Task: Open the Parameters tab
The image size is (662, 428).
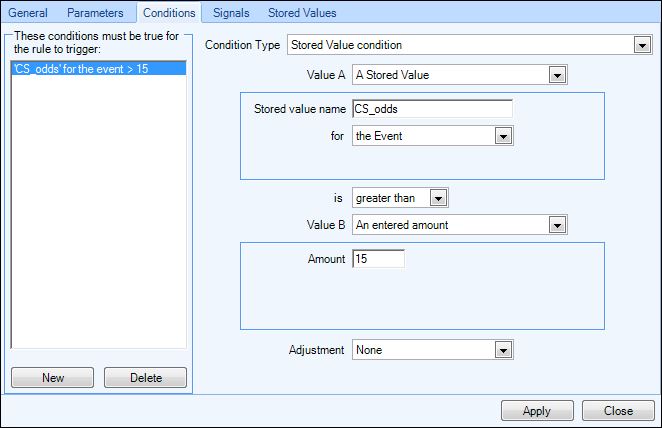Action: point(95,13)
